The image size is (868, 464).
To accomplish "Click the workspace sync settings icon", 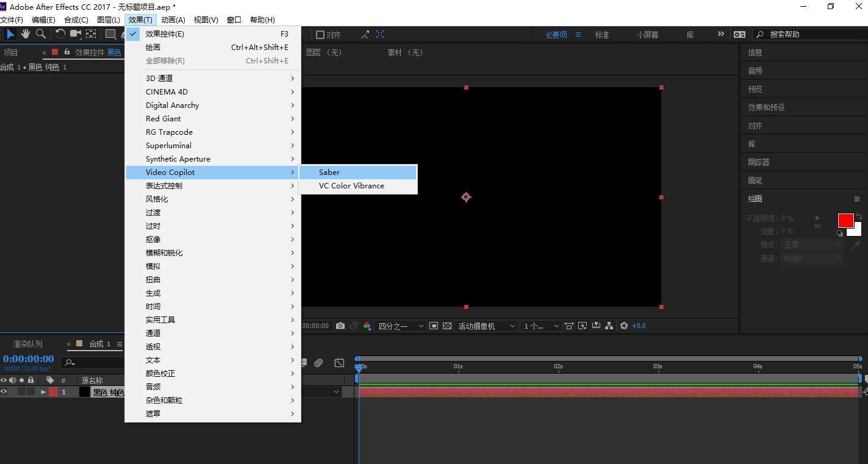I will tap(739, 35).
